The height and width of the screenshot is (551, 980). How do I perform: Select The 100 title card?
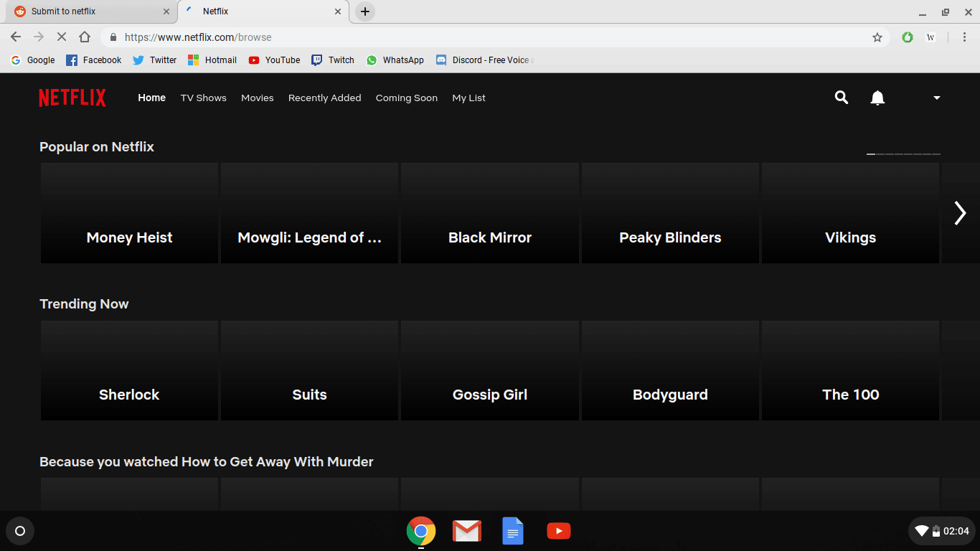tap(850, 370)
